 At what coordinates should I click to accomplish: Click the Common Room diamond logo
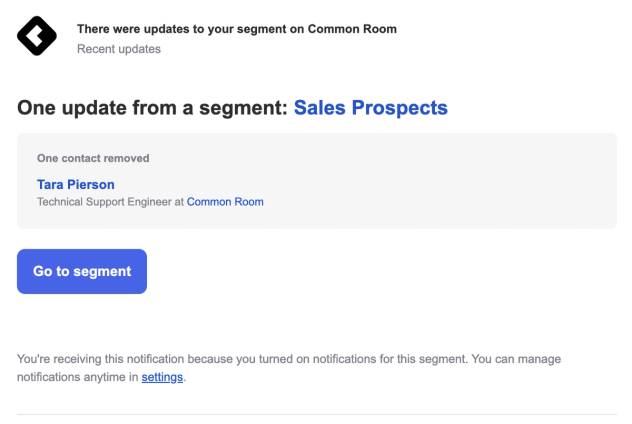click(x=37, y=38)
